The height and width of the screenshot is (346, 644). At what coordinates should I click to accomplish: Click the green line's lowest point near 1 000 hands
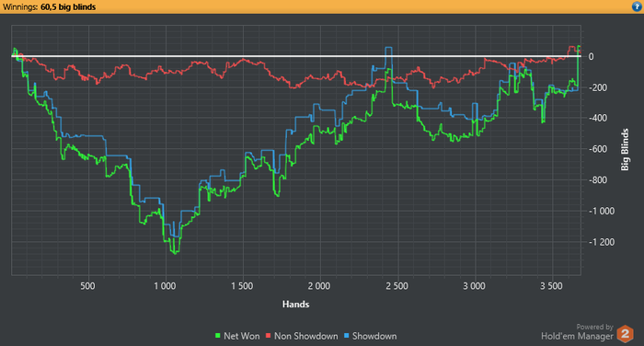(176, 253)
